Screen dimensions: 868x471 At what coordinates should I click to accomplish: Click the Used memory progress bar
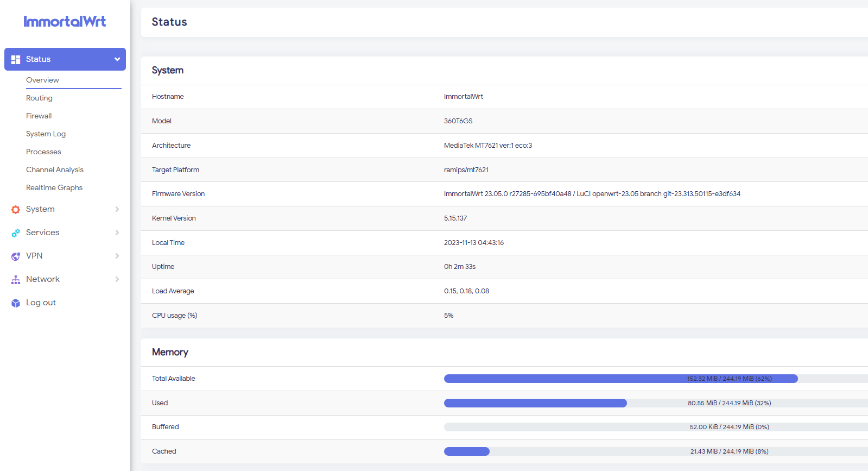(656, 403)
